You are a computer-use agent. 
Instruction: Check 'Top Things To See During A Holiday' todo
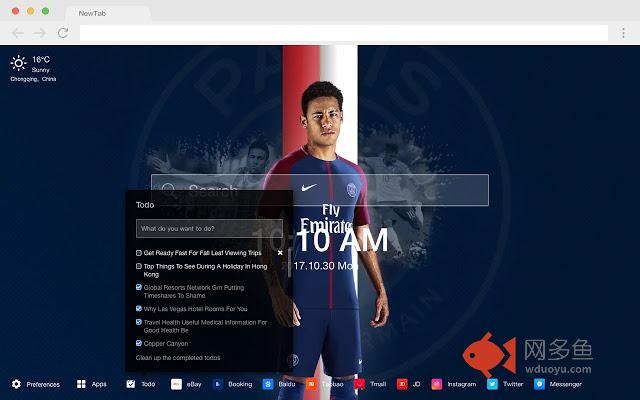pyautogui.click(x=139, y=266)
